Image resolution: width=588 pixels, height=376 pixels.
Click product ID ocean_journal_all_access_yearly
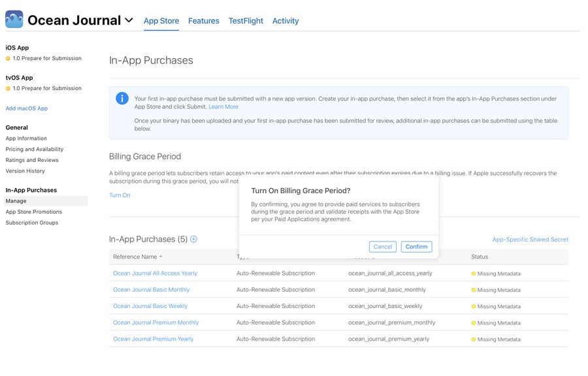pyautogui.click(x=391, y=274)
